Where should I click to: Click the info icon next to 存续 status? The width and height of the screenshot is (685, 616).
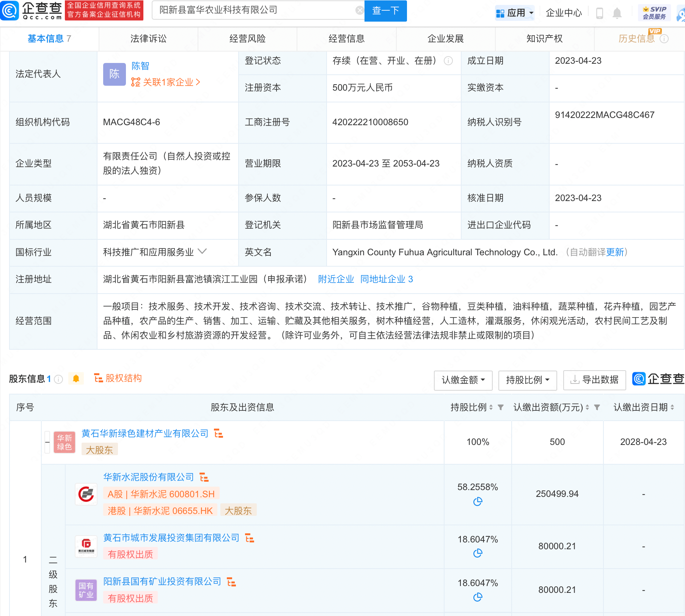click(448, 61)
